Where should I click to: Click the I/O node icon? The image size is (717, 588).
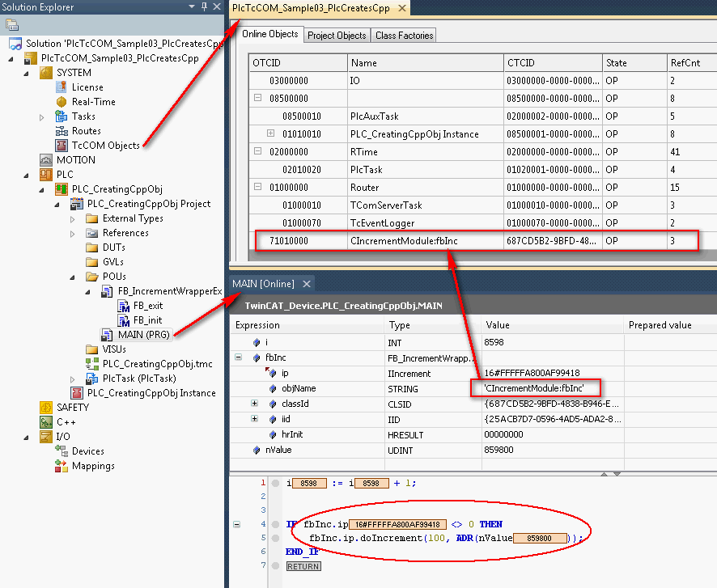(x=46, y=437)
